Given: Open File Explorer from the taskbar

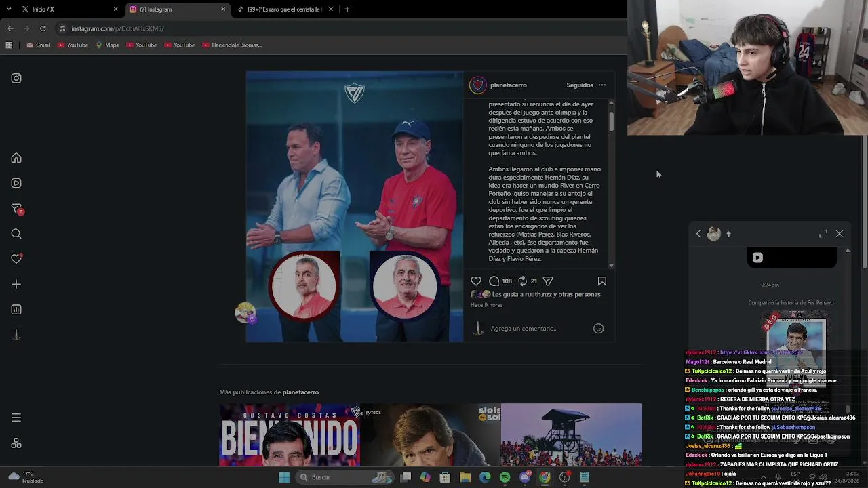Looking at the screenshot, I should coord(465,477).
